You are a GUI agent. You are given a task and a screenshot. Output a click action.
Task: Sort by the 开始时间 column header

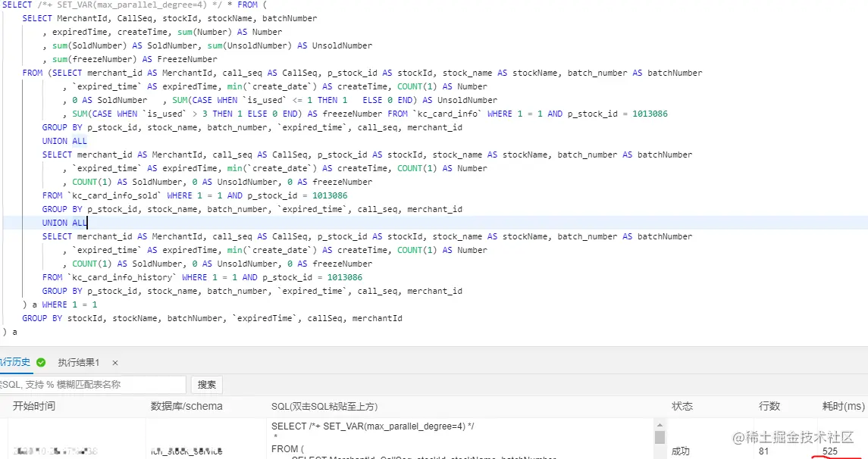click(34, 407)
